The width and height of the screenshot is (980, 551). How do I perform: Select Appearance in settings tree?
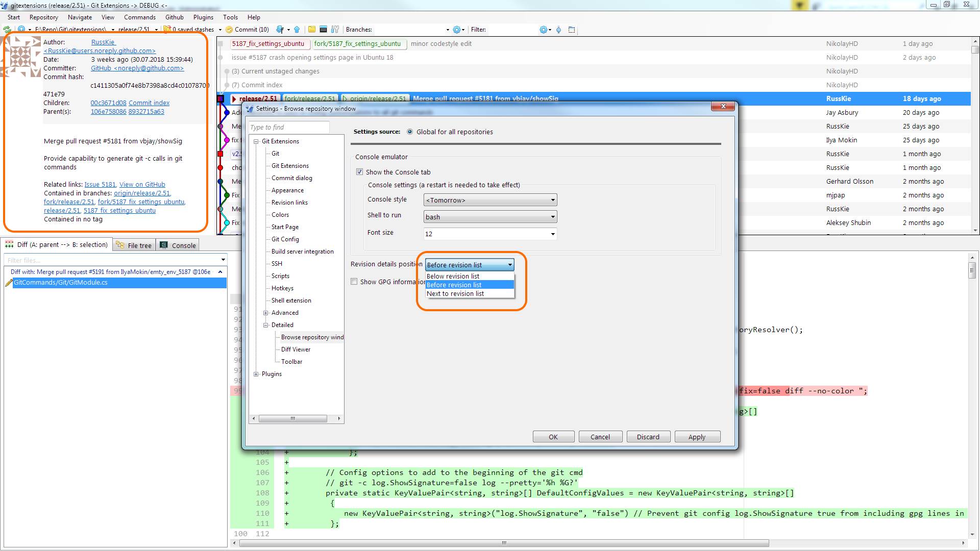pyautogui.click(x=287, y=190)
